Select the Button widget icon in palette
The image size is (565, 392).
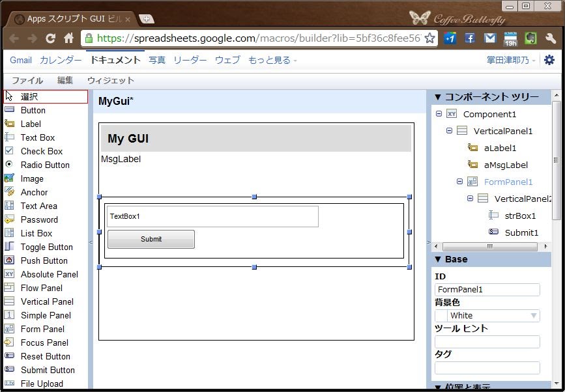(9, 110)
